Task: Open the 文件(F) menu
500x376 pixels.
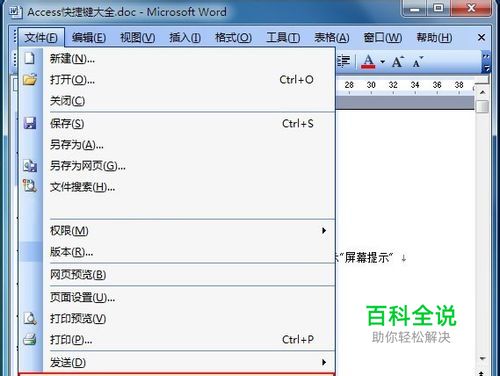Action: (41, 38)
